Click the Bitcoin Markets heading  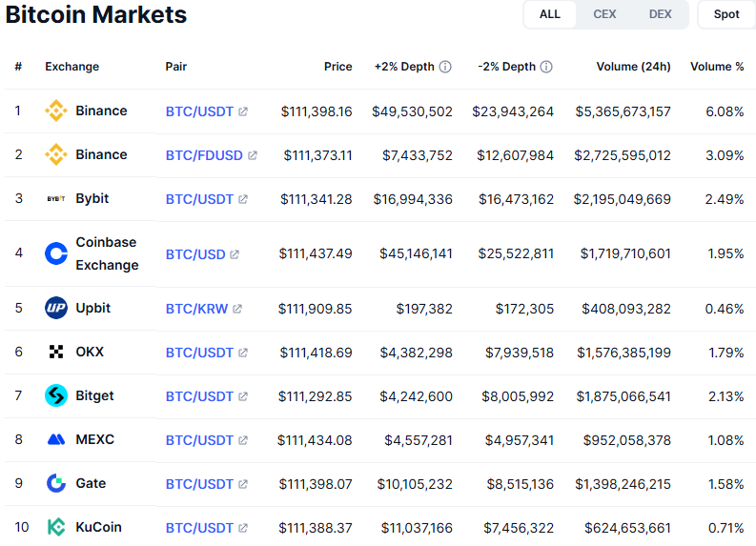coord(96,14)
